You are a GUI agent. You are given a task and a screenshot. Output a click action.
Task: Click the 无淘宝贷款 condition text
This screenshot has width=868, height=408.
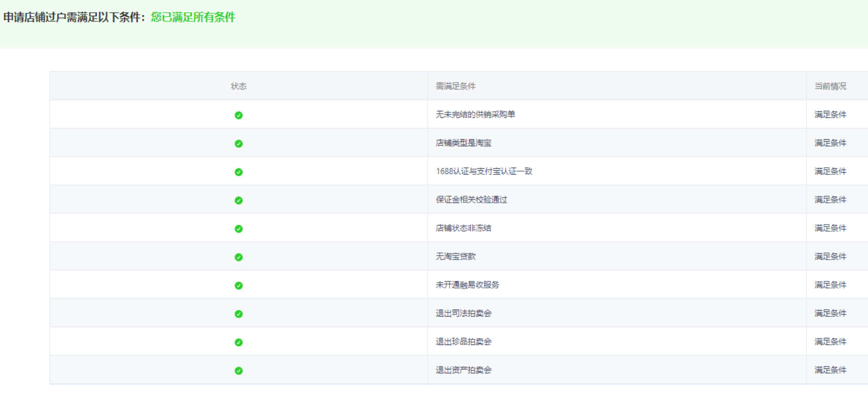point(456,257)
